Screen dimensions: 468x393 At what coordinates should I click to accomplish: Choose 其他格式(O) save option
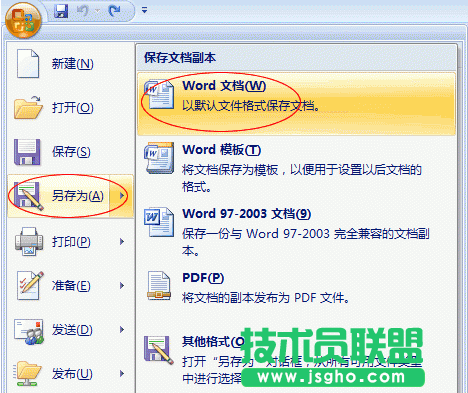(x=296, y=360)
